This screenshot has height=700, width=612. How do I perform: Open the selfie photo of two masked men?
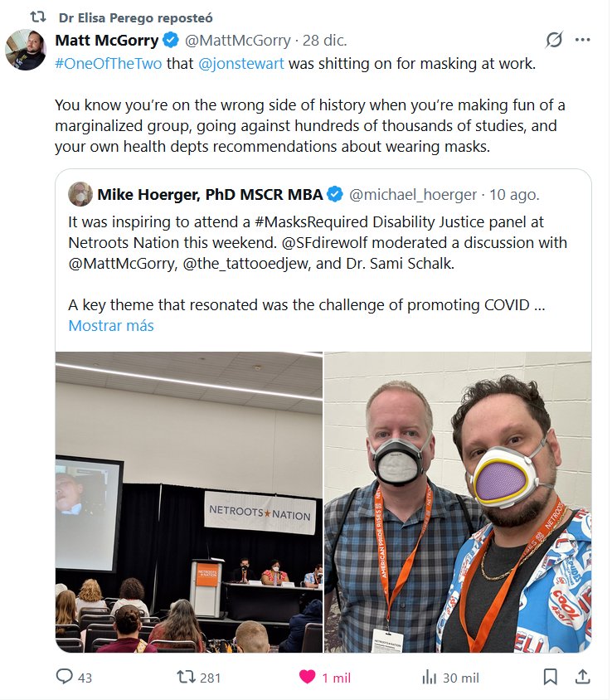pyautogui.click(x=458, y=502)
